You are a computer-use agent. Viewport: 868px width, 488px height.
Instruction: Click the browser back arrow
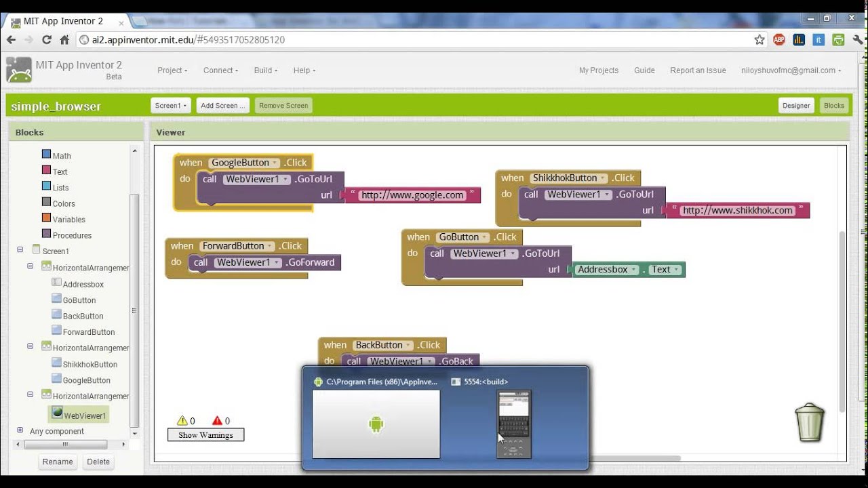coord(11,40)
